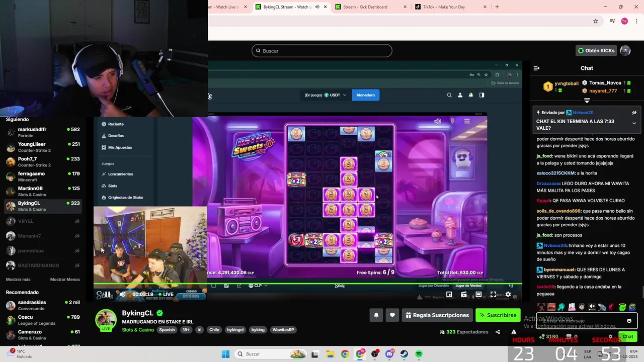Open the Windows Start menu
644x362 pixels.
225,354
